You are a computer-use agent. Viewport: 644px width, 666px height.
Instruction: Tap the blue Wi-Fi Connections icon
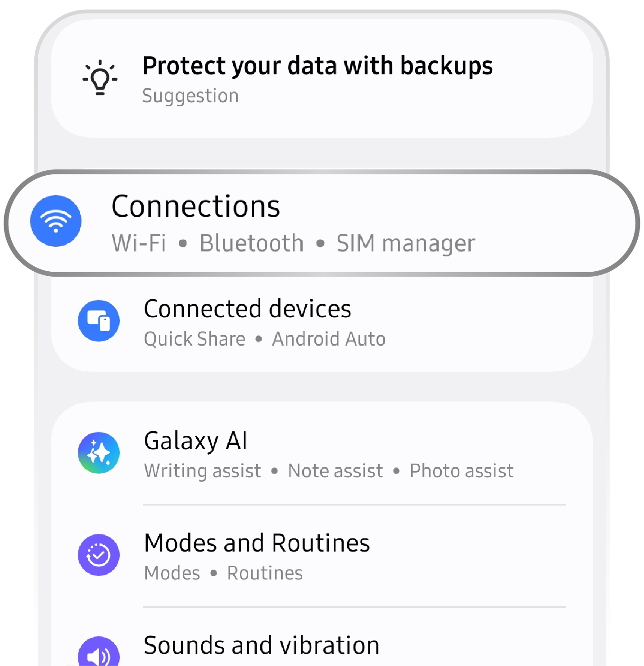56,221
